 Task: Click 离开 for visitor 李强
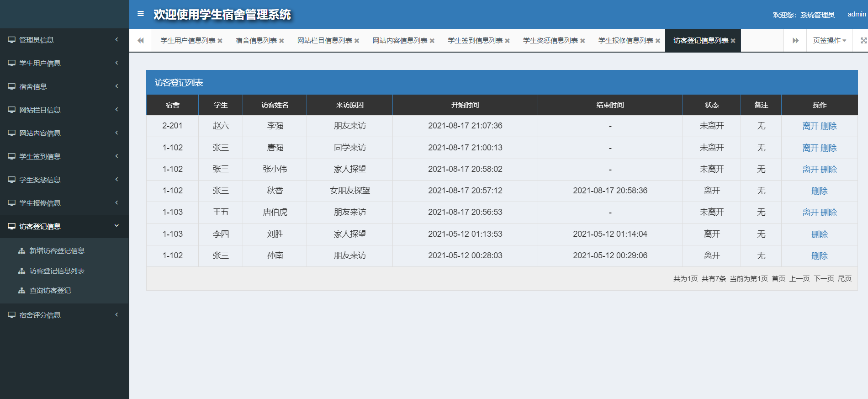[x=810, y=126]
